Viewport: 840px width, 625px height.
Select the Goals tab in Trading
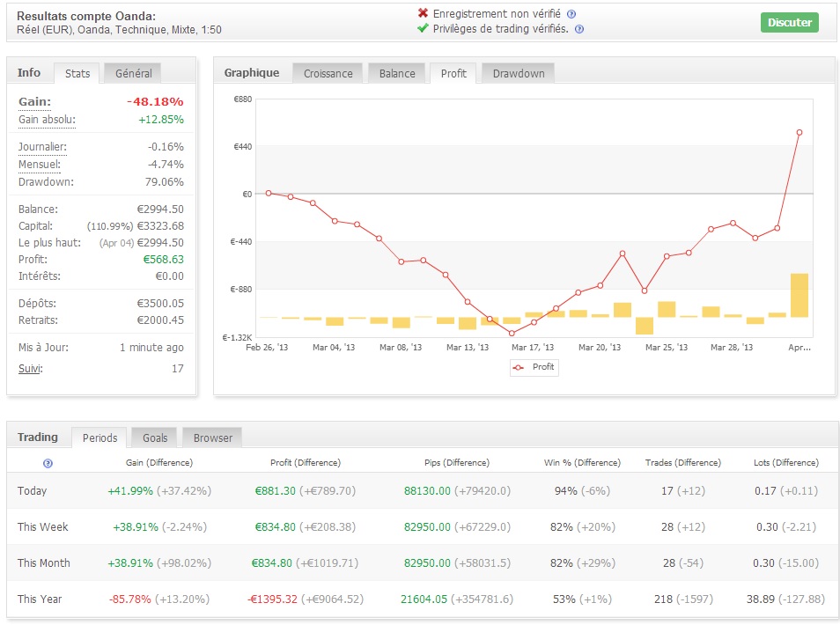153,437
